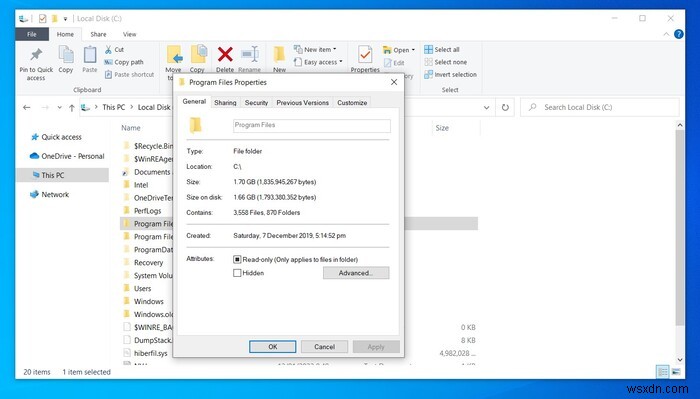Click the Refresh address bar button

tap(505, 108)
